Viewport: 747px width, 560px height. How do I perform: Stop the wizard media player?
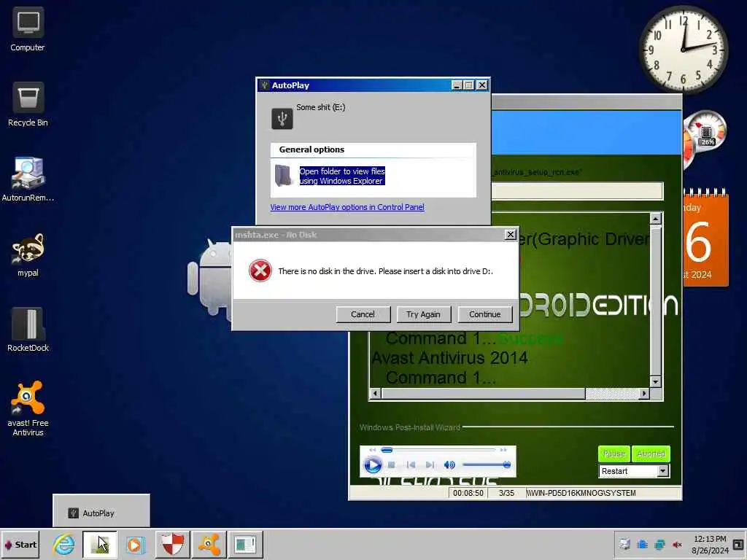(x=392, y=464)
